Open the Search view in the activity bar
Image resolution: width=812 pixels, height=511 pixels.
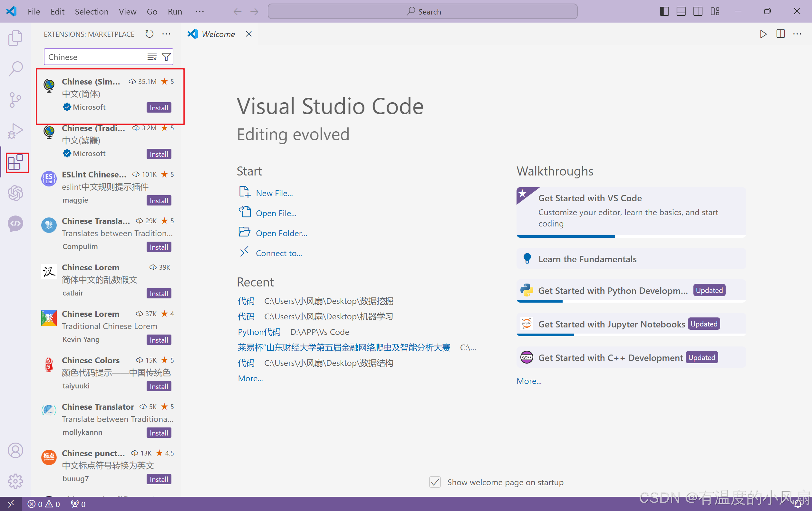15,69
